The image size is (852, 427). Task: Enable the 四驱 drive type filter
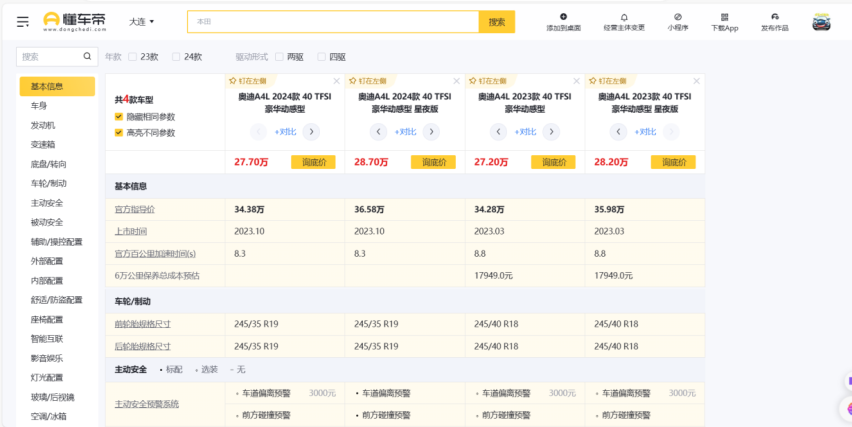[322, 57]
